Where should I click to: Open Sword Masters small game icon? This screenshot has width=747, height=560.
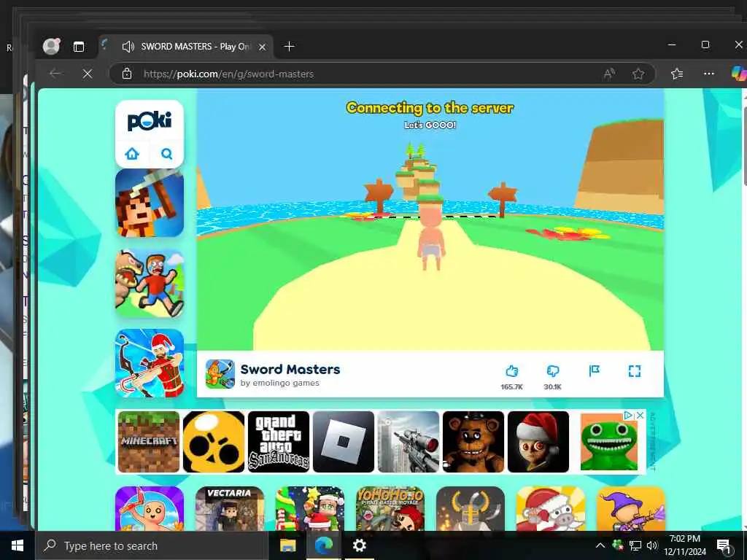click(x=220, y=374)
